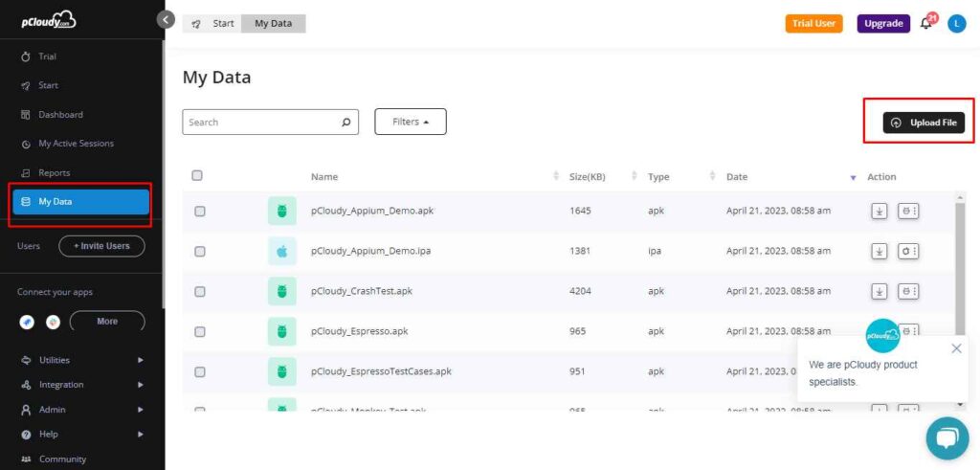Screen dimensions: 980x470
Task: Click the magnifier icon in search box
Action: [x=346, y=122]
